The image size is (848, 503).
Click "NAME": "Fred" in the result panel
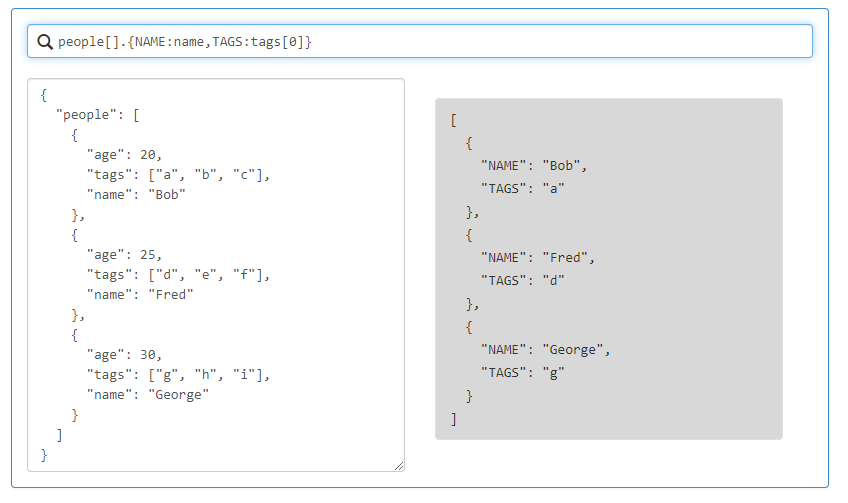click(x=538, y=258)
